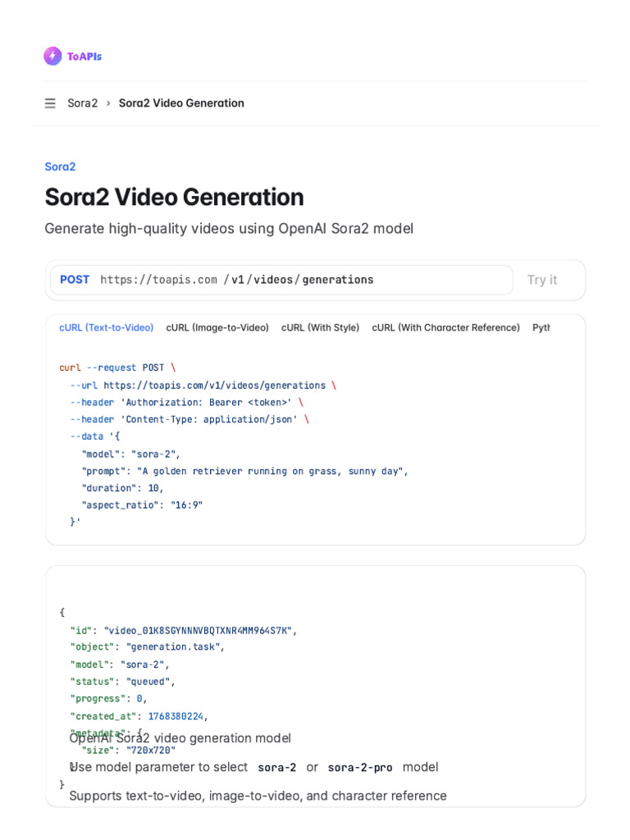Click the POST method badge
The width and height of the screenshot is (630, 840).
click(75, 280)
